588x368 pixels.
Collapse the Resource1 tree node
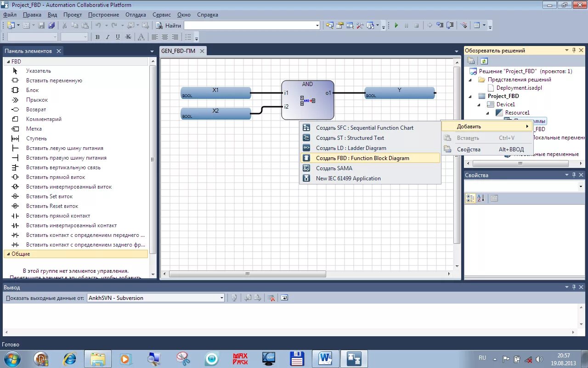click(487, 113)
